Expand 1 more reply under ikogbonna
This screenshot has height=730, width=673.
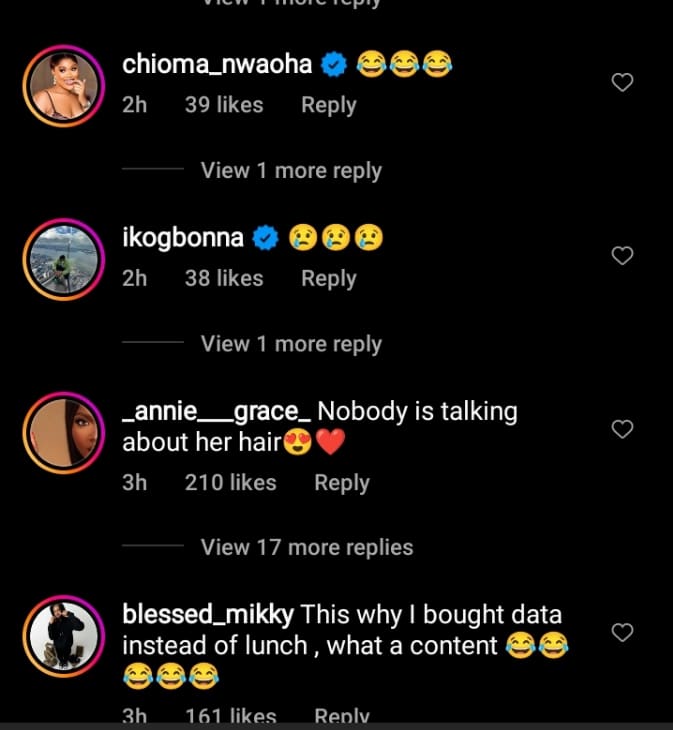[x=291, y=344]
